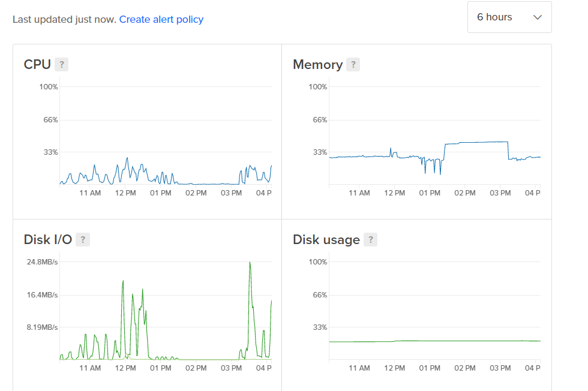The width and height of the screenshot is (588, 391).
Task: Open the 6 hours time range dropdown
Action: click(509, 17)
